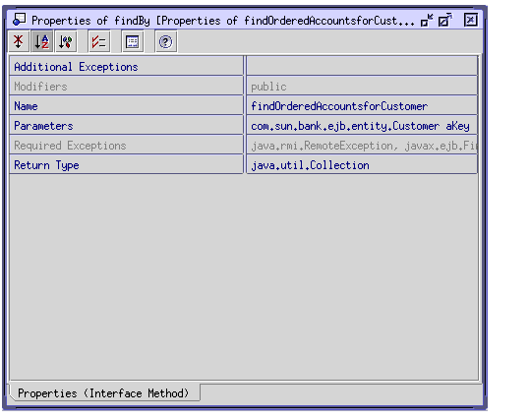The height and width of the screenshot is (420, 530).
Task: Open the help question mark icon
Action: pos(165,41)
